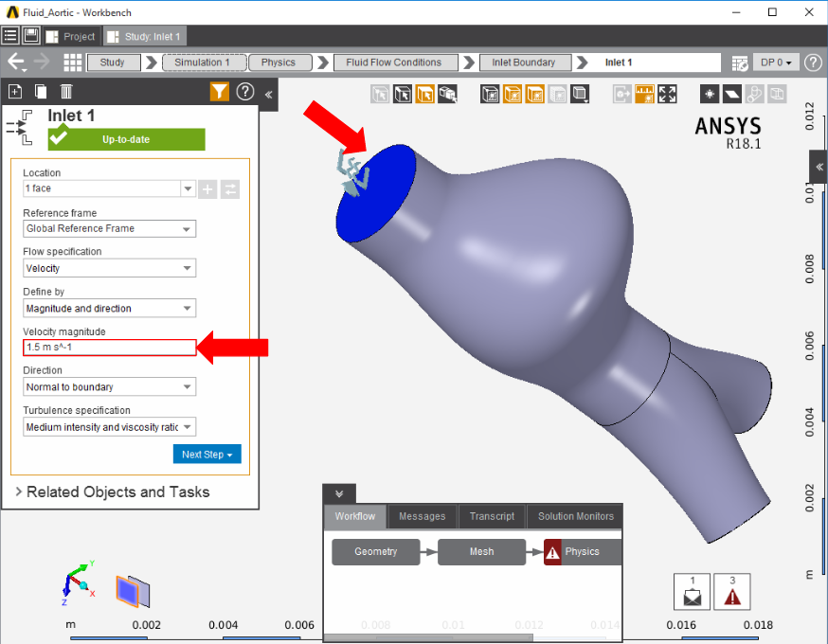Viewport: 828px width, 644px height.
Task: Click the Save project floppy icon
Action: coord(31,36)
